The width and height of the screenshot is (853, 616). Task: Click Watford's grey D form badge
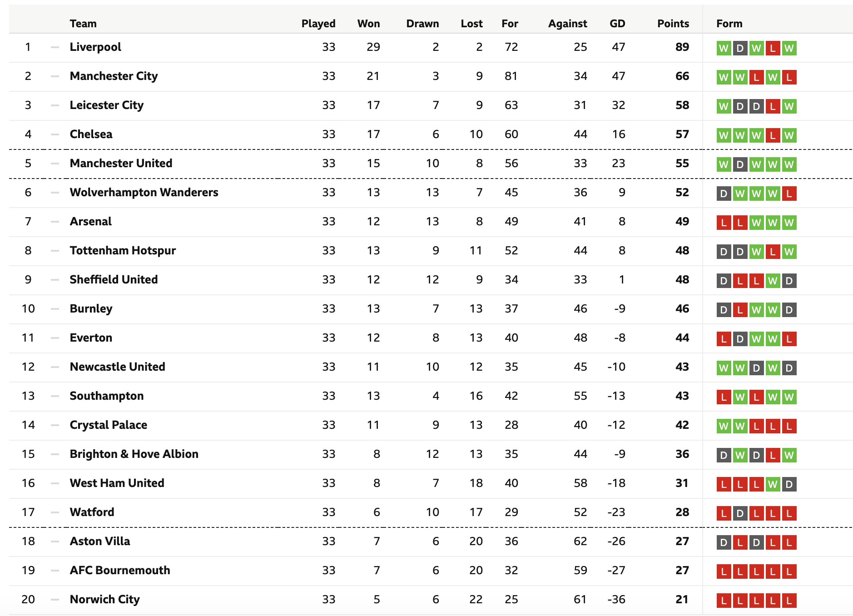point(740,513)
